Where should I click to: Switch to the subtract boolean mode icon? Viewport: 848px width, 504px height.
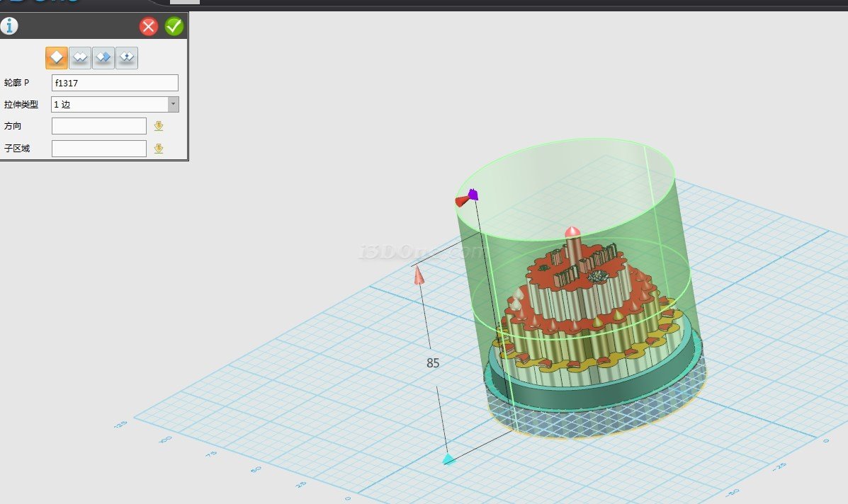103,57
